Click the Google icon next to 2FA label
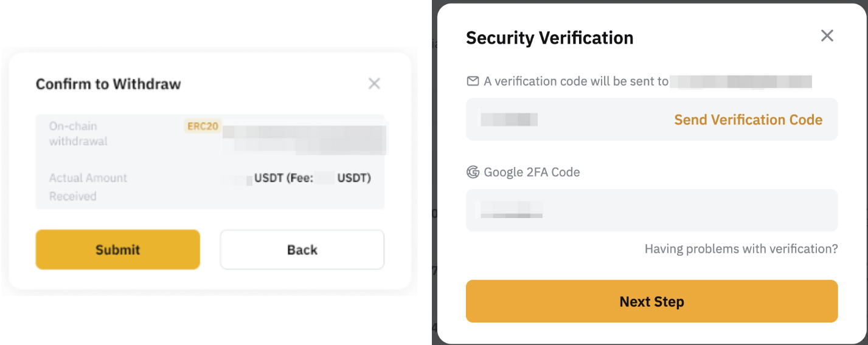The height and width of the screenshot is (345, 868). [473, 172]
